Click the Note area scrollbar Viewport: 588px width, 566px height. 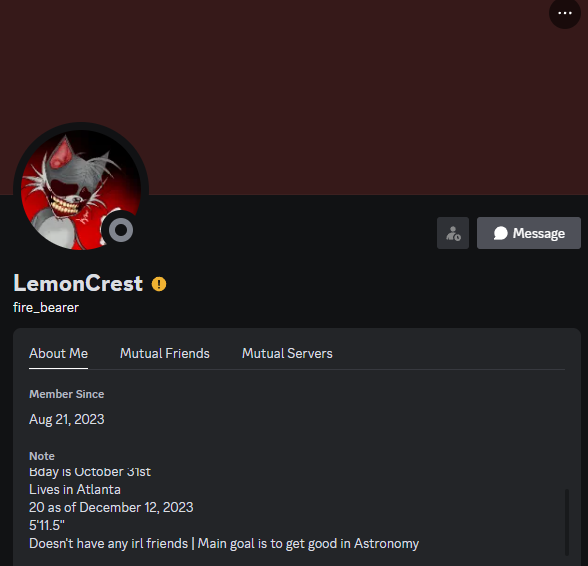[567, 522]
